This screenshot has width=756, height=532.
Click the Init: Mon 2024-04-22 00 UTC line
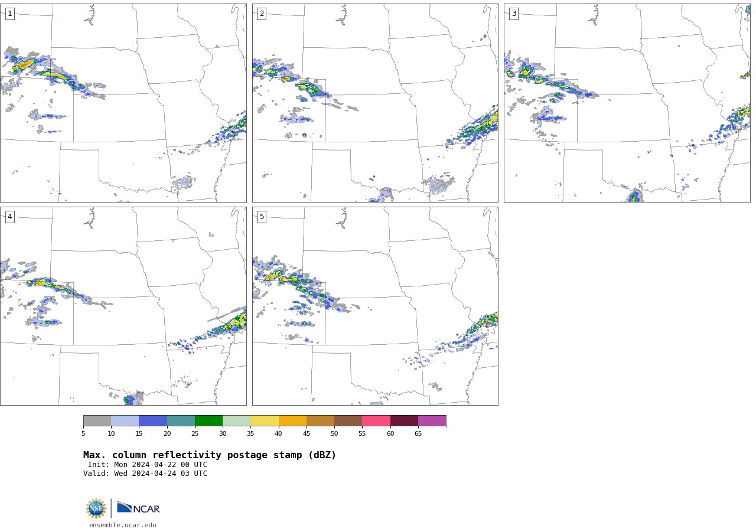point(148,465)
